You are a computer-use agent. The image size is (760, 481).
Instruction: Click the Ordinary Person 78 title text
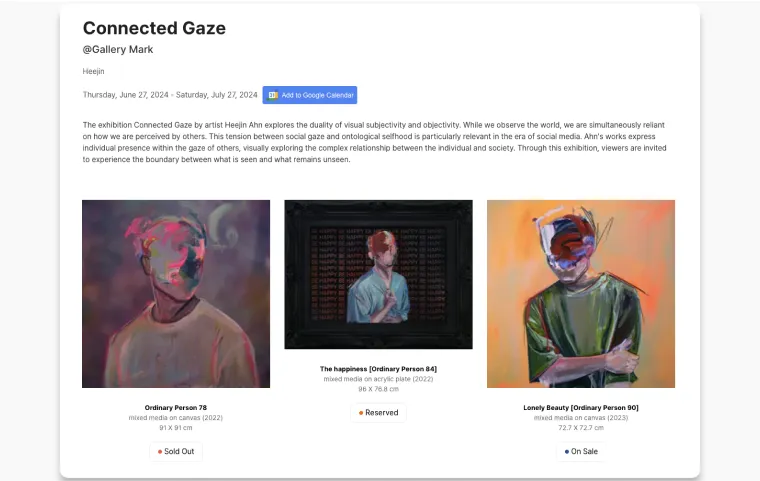tap(176, 408)
